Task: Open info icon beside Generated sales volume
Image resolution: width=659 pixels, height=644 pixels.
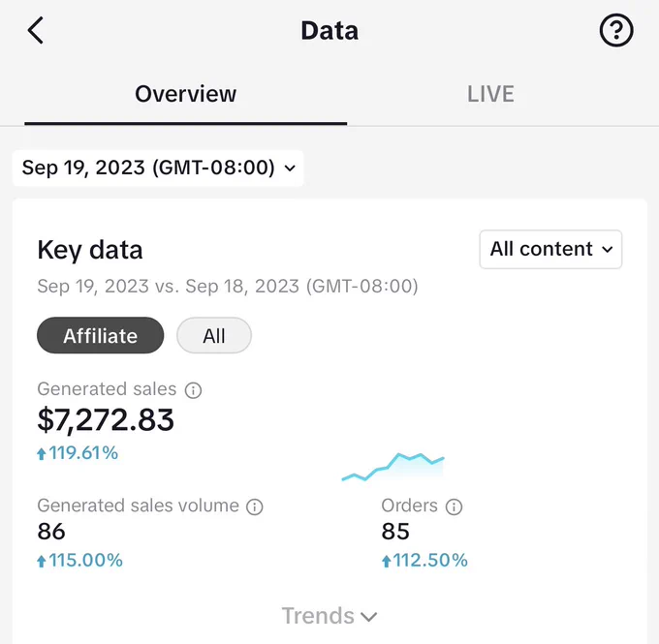Action: (255, 506)
